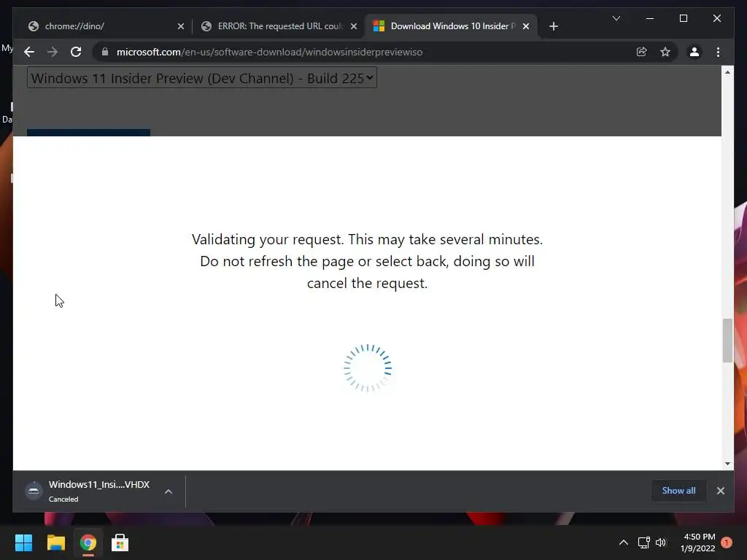Expand options for Windows11_Insi...VHDX download
Screen dimensions: 747x560
point(169,491)
